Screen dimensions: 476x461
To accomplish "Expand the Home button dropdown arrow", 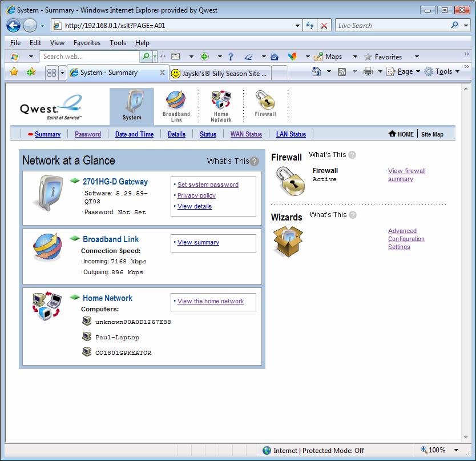I will (x=329, y=71).
